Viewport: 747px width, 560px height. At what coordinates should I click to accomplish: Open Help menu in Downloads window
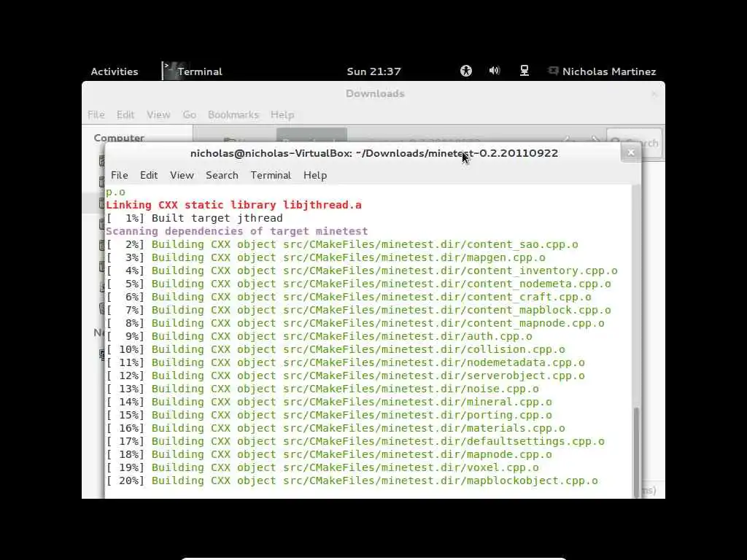click(x=282, y=114)
